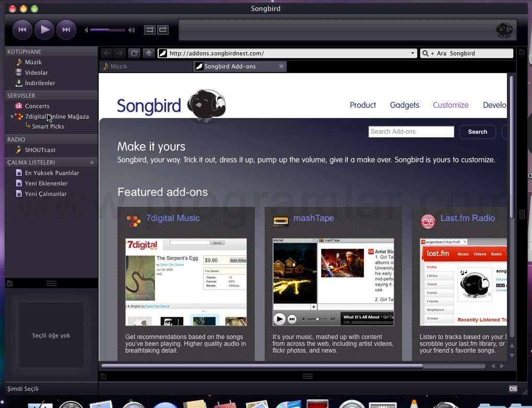Viewport: 532px width, 408px height.
Task: Select the 7digital Online Mağaza icon
Action: pos(19,116)
